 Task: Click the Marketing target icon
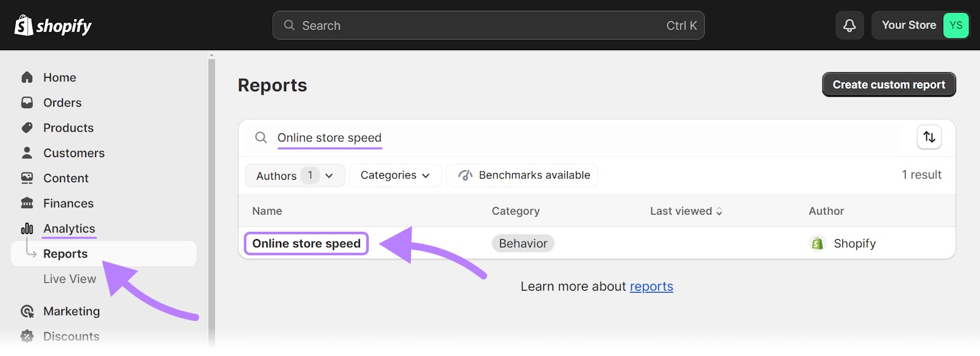[27, 311]
